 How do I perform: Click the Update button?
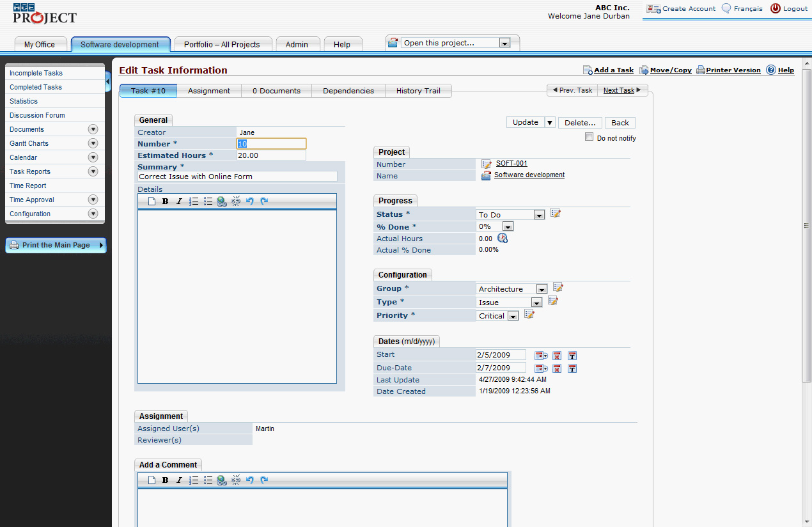pos(526,123)
